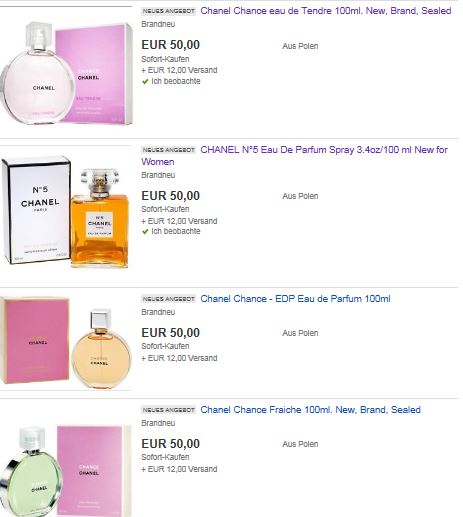
Task: Click 'Neues Angebot' badge on the N°5 listing
Action: 168,150
